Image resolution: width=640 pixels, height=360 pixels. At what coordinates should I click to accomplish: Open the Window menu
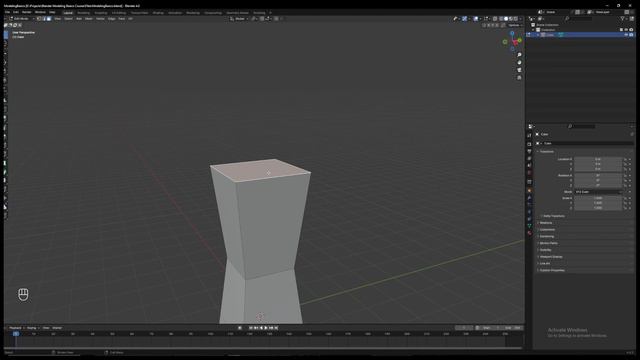point(40,12)
